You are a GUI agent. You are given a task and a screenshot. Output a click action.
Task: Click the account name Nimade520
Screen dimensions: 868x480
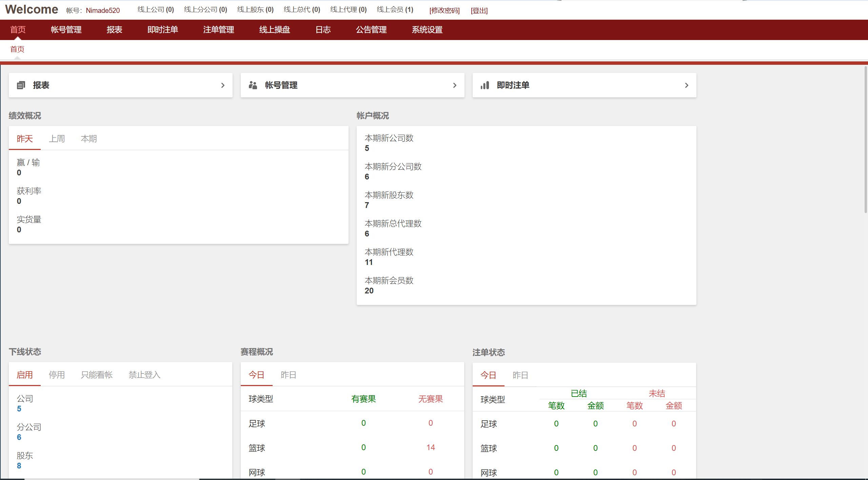point(103,11)
